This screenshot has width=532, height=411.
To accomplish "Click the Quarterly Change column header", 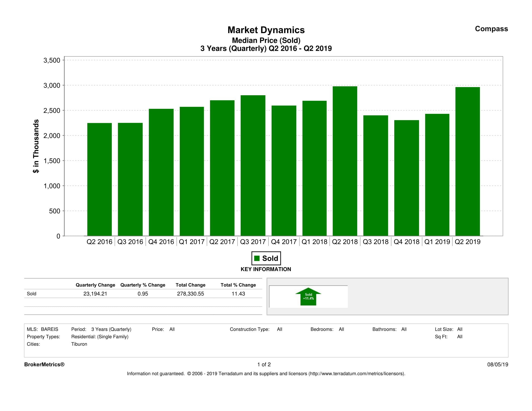I will coord(95,285).
